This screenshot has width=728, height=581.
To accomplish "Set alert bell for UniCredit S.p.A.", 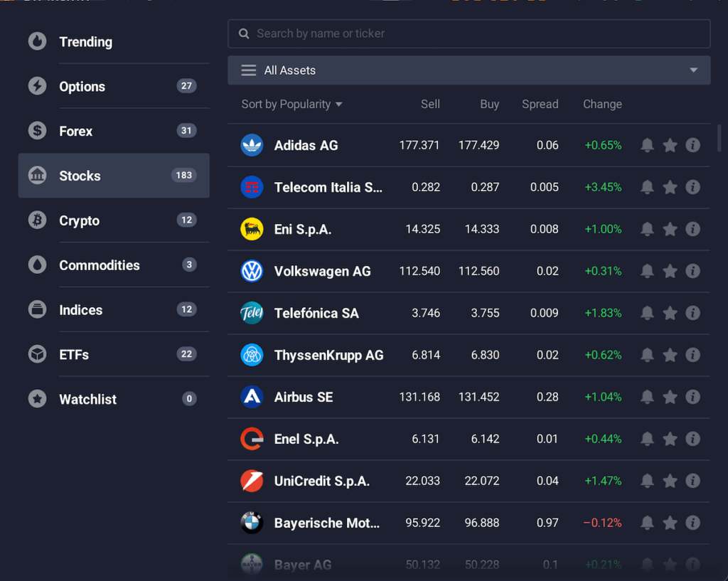I will (x=647, y=481).
